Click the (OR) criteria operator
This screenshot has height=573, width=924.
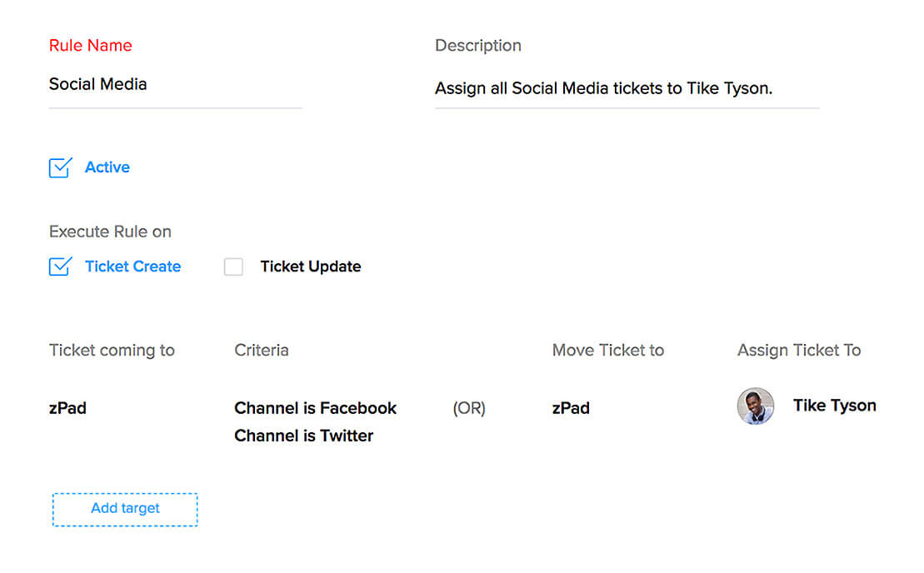pyautogui.click(x=469, y=408)
